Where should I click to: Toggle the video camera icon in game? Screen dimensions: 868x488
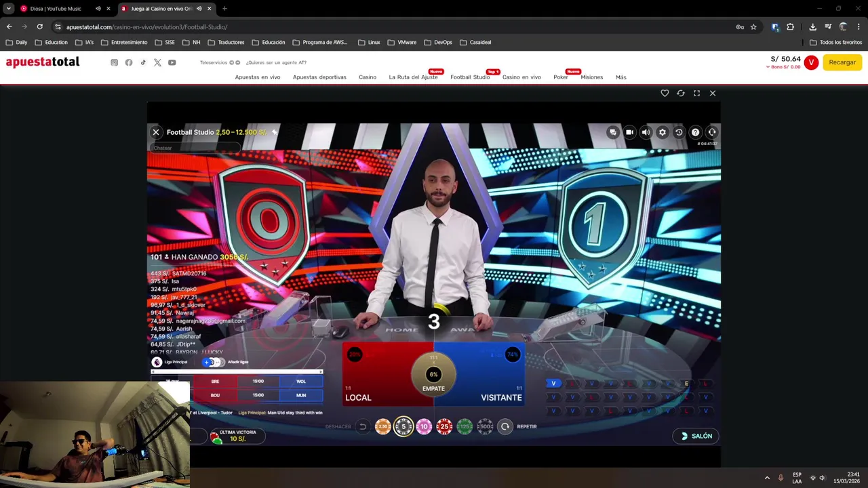(x=629, y=132)
